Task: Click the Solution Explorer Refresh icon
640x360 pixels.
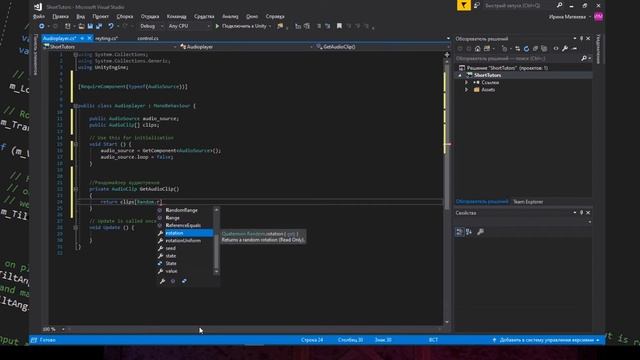Action: (x=526, y=49)
